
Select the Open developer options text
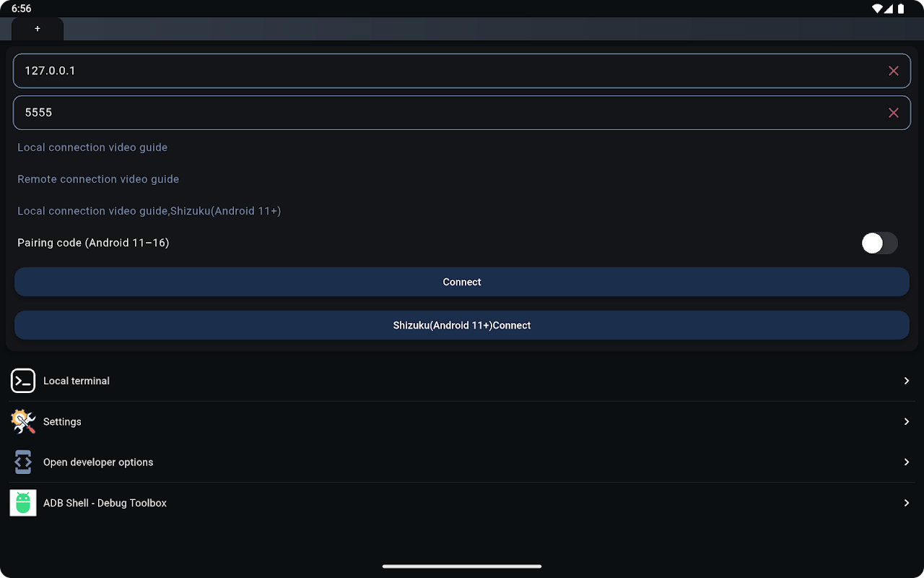(98, 462)
